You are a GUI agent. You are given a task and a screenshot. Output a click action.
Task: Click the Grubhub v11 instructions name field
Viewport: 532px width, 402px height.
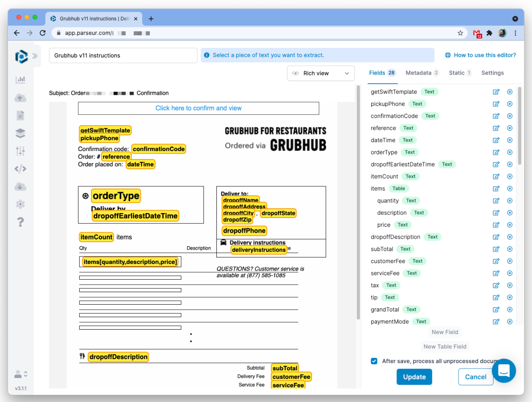click(123, 55)
